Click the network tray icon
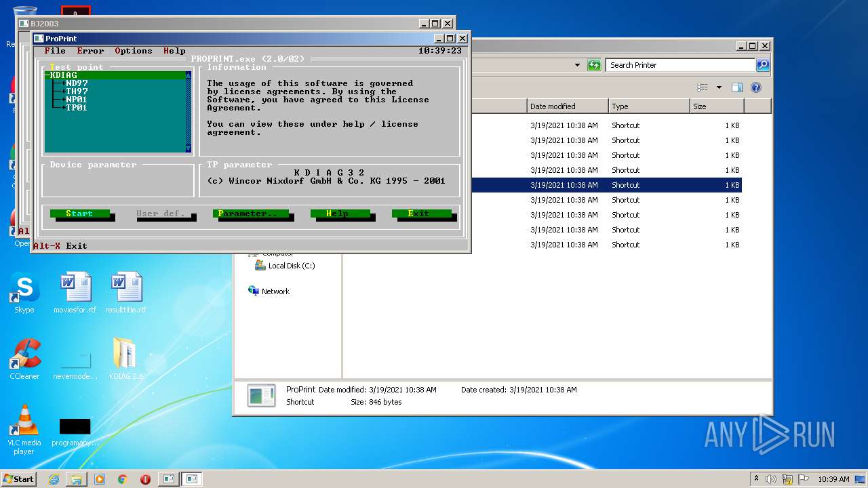868x488 pixels. click(787, 479)
